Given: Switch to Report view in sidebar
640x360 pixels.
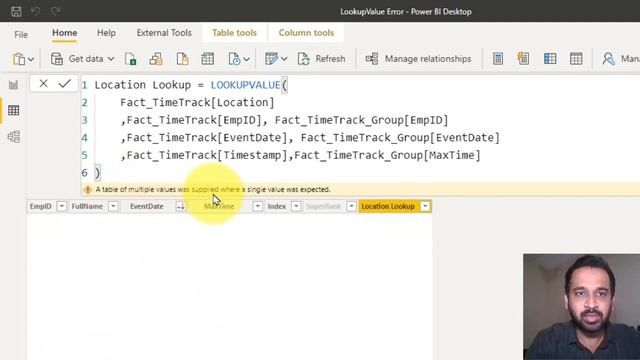Looking at the screenshot, I should pyautogui.click(x=13, y=84).
